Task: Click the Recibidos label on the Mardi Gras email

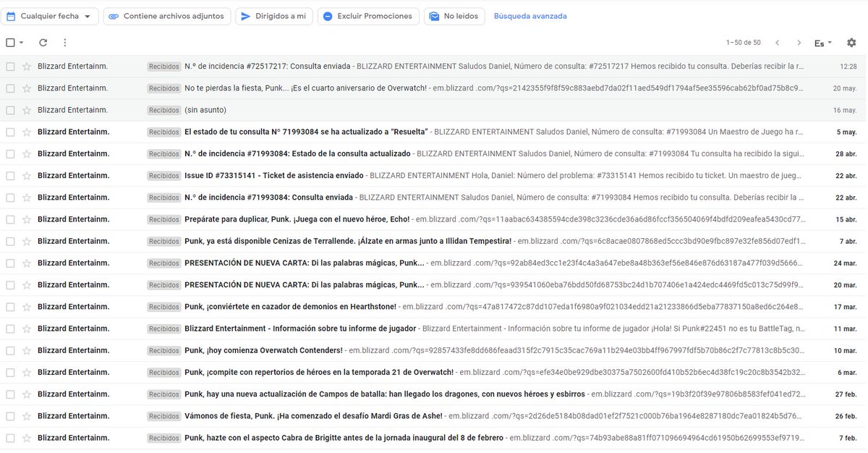Action: click(x=163, y=416)
